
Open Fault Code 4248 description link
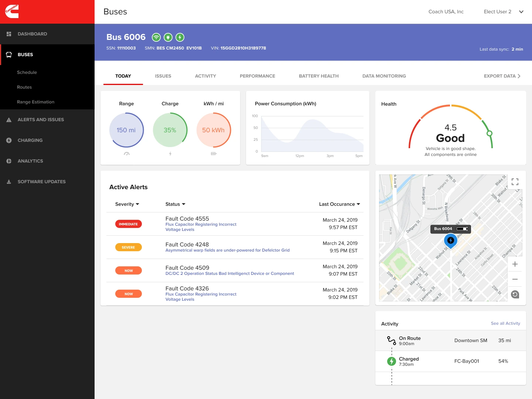pos(228,250)
